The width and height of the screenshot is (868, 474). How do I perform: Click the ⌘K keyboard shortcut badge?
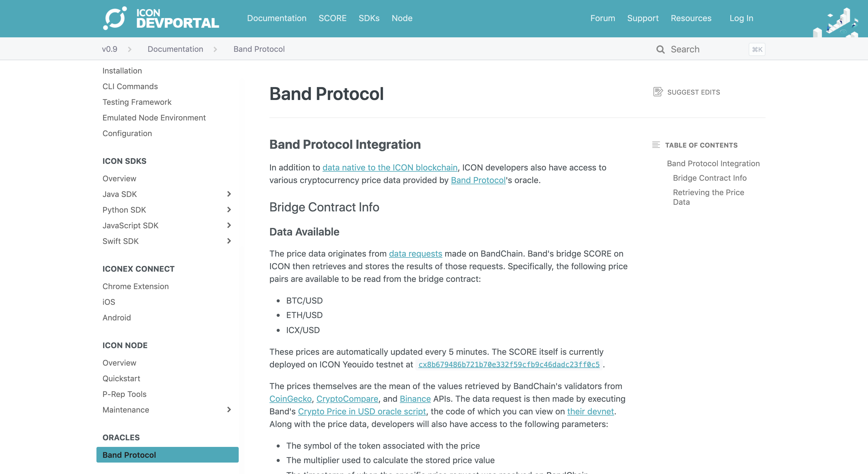[x=757, y=49]
